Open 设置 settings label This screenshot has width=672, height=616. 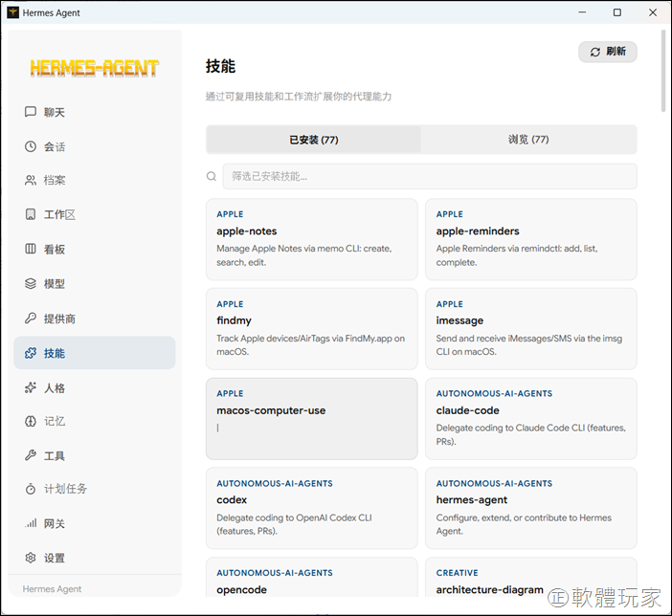pos(55,559)
